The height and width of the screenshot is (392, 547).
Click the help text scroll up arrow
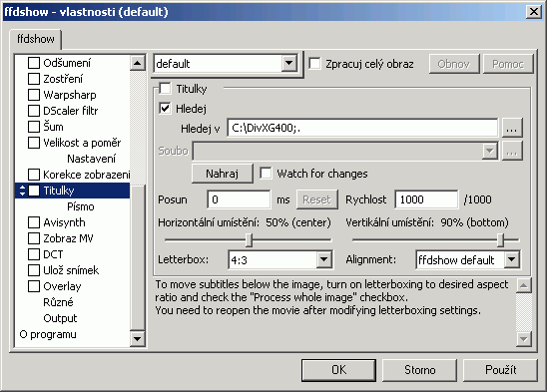(524, 285)
